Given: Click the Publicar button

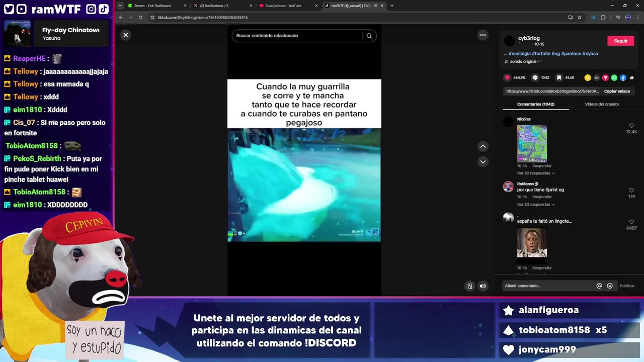Looking at the screenshot, I should point(627,286).
